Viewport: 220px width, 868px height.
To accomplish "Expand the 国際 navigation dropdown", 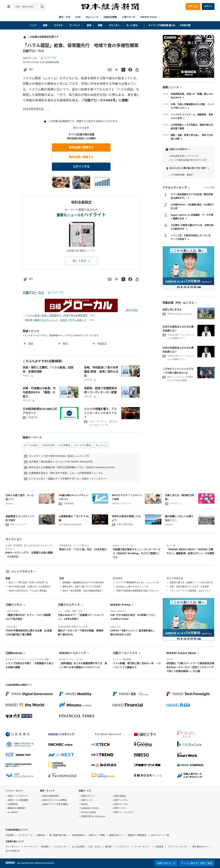I will (x=101, y=25).
